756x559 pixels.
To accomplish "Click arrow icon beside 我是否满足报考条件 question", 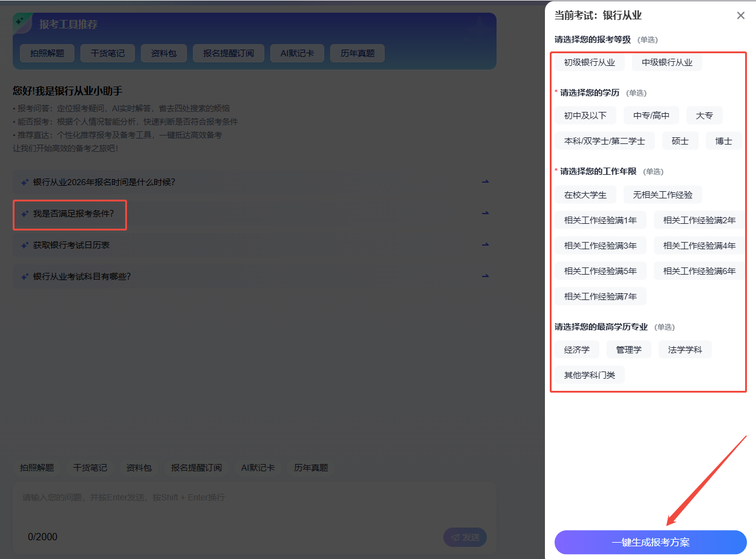I will click(x=485, y=214).
